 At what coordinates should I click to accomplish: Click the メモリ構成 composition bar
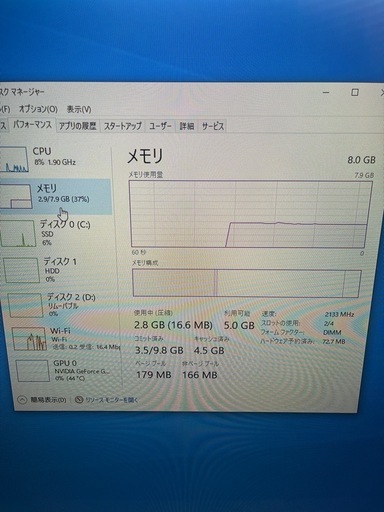(x=247, y=283)
